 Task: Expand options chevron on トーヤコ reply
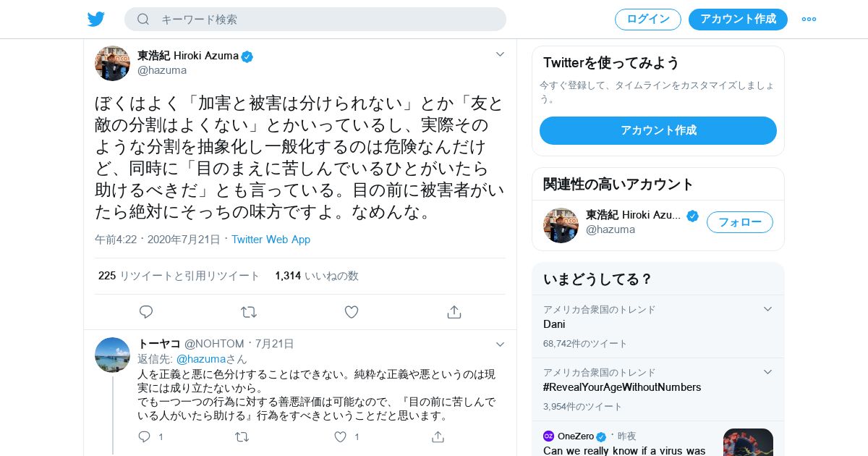point(500,345)
